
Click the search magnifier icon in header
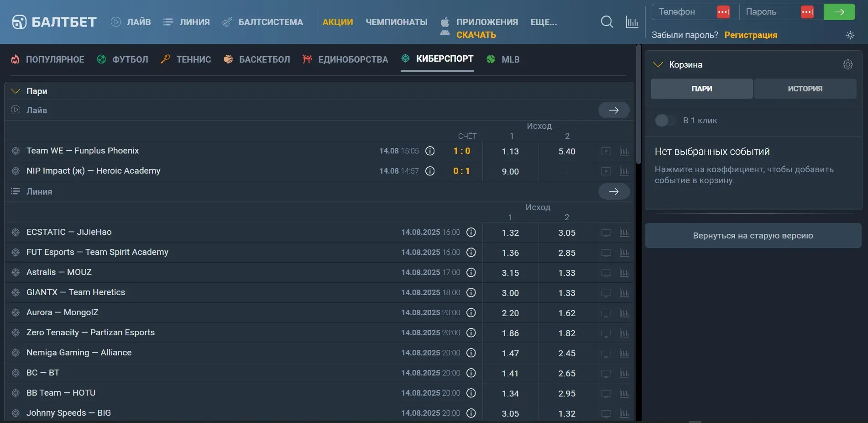tap(607, 22)
